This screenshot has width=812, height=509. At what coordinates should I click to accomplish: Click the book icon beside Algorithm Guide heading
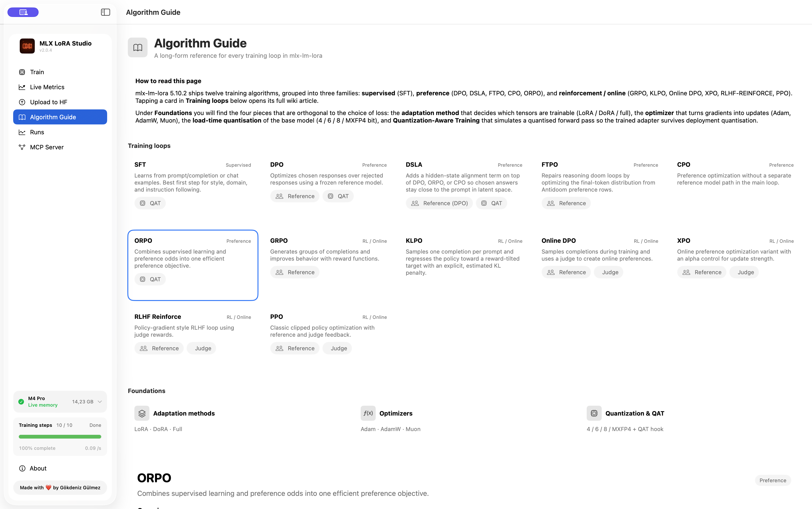(137, 47)
